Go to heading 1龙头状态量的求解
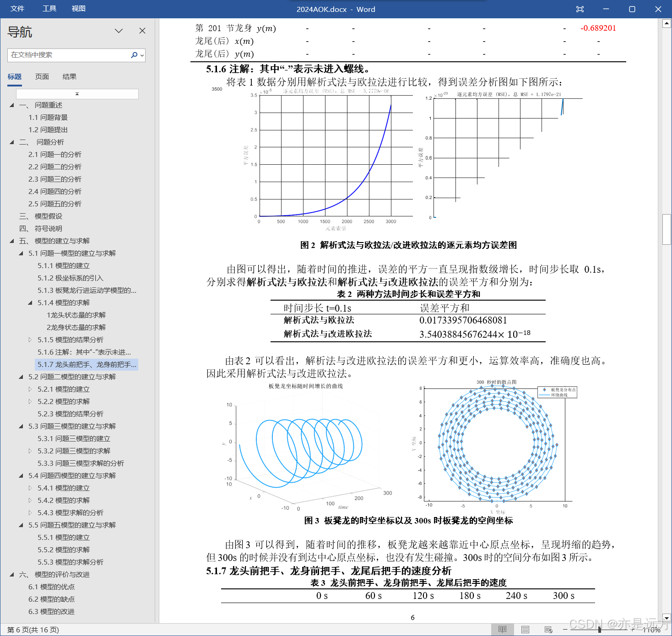 (x=76, y=315)
